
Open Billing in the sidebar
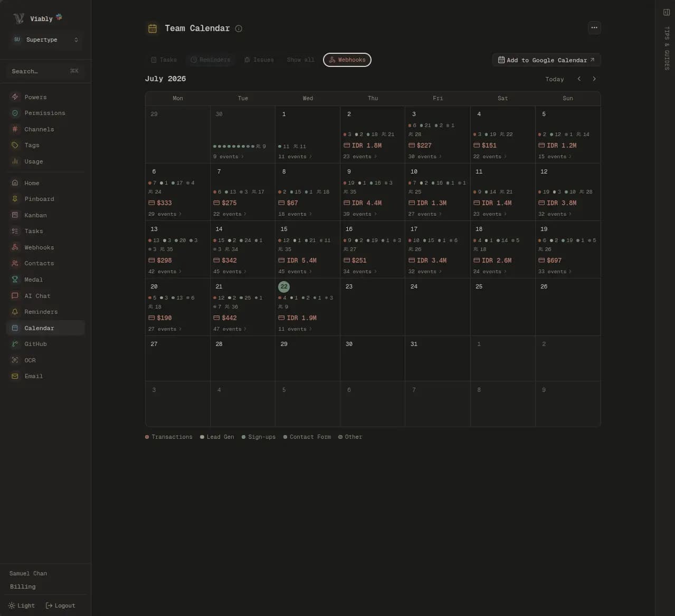coord(23,586)
